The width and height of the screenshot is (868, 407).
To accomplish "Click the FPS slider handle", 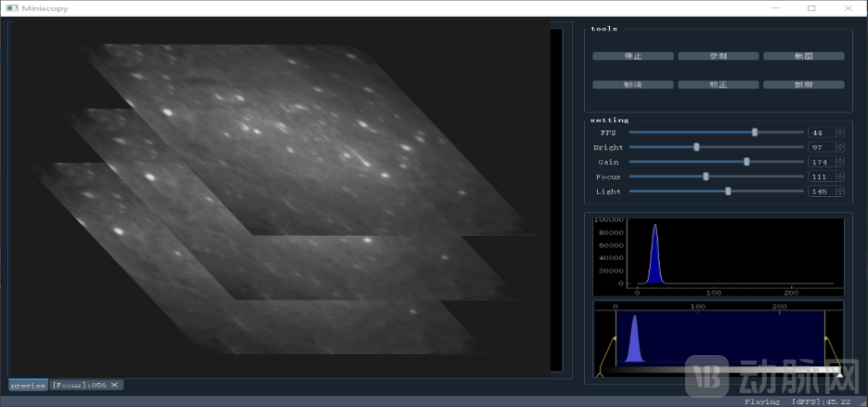I will click(x=755, y=132).
